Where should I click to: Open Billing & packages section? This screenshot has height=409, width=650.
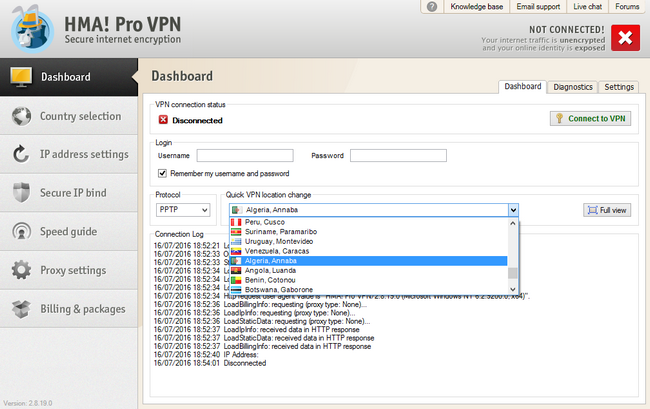click(69, 309)
